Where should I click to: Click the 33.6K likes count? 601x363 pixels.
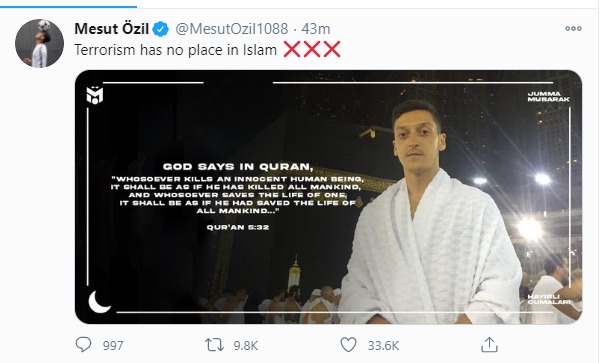pyautogui.click(x=383, y=346)
